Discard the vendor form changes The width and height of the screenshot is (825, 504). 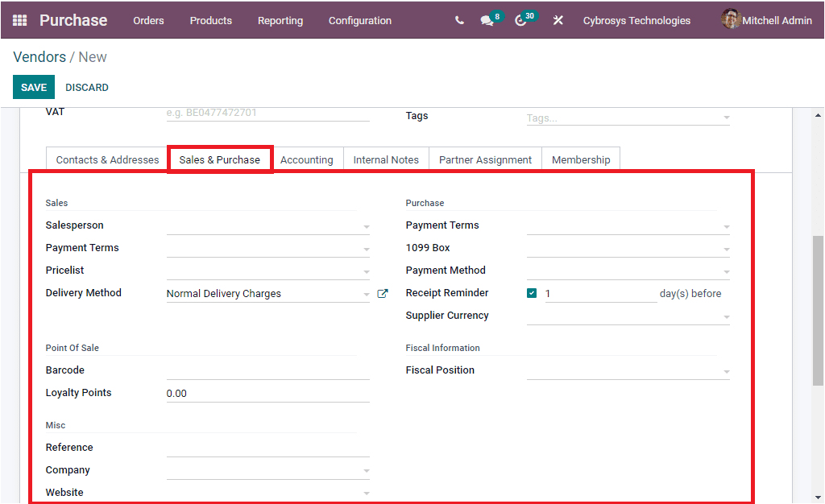click(86, 87)
